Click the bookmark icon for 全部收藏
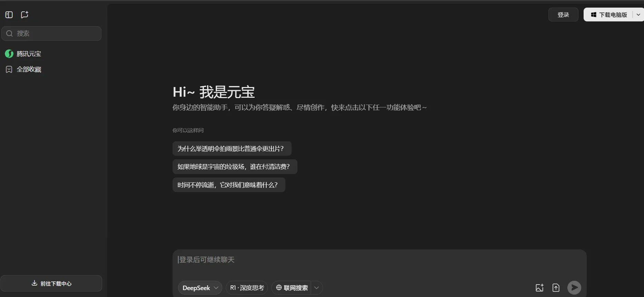The height and width of the screenshot is (297, 644). (9, 69)
